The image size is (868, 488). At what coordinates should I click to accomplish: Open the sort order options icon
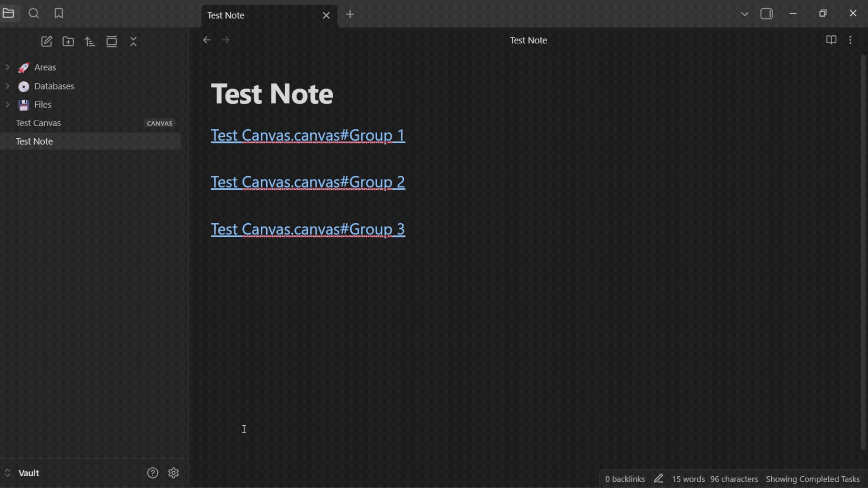[x=90, y=42]
